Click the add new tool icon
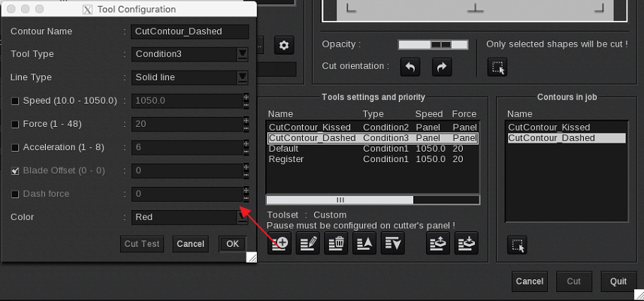644x301 pixels. pos(279,242)
